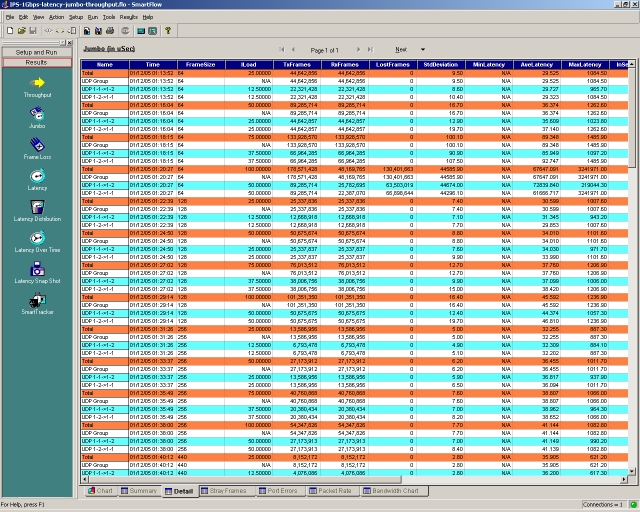Sort by the Name column header
The image size is (640, 512).
tap(105, 65)
